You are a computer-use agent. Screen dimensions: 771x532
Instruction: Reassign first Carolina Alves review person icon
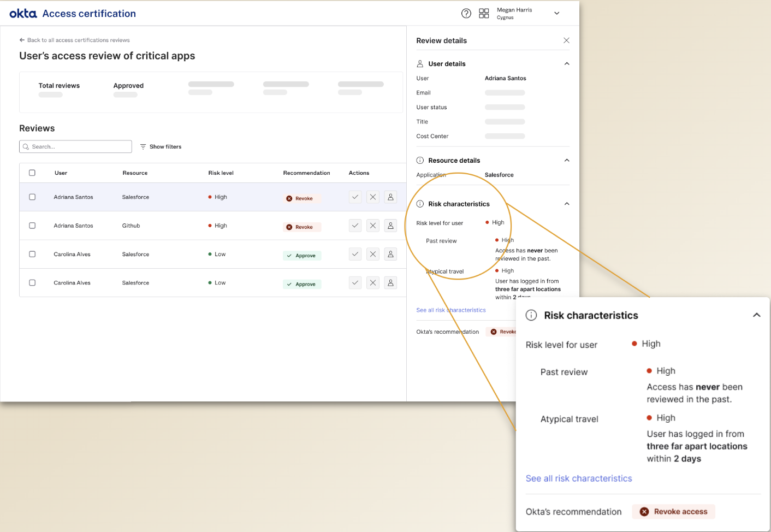coord(390,254)
